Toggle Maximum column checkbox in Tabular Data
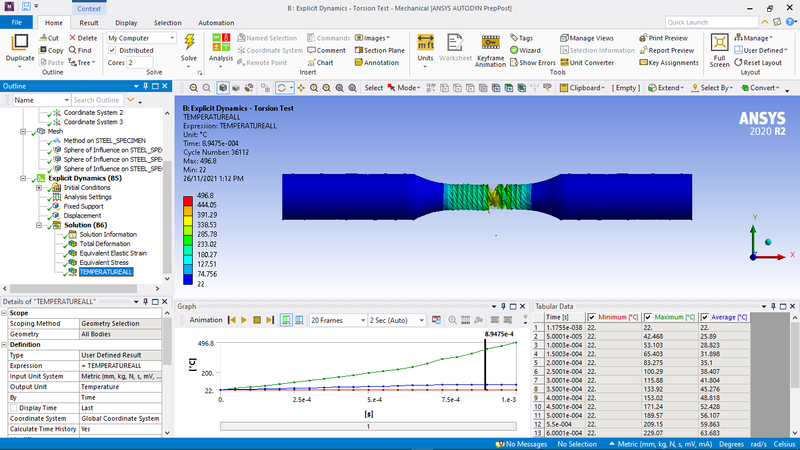Image resolution: width=800 pixels, height=450 pixels. pos(648,317)
